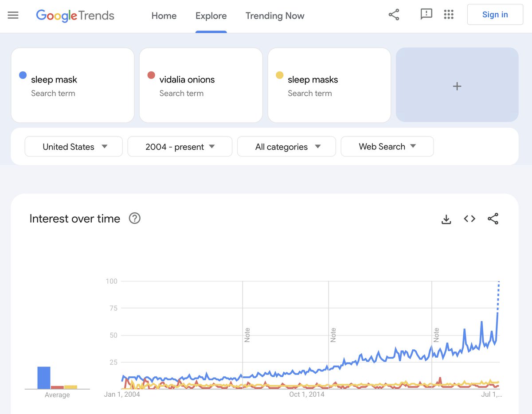This screenshot has height=414, width=532.
Task: Click the red average bar
Action: 57,387
